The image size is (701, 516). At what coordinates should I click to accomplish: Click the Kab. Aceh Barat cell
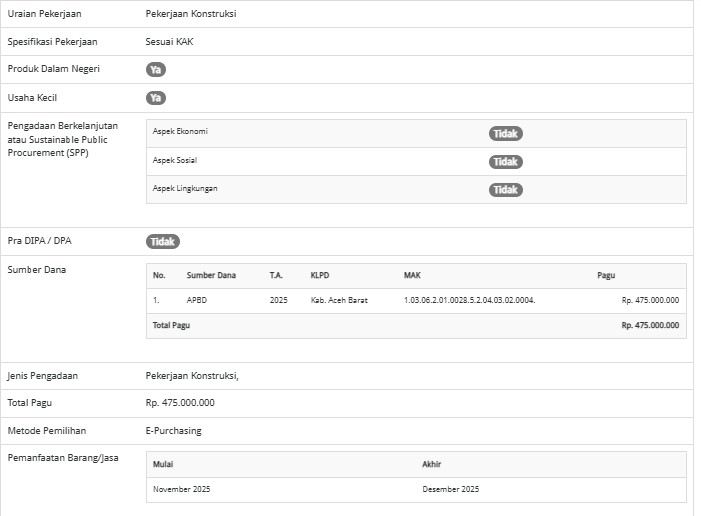tap(339, 300)
